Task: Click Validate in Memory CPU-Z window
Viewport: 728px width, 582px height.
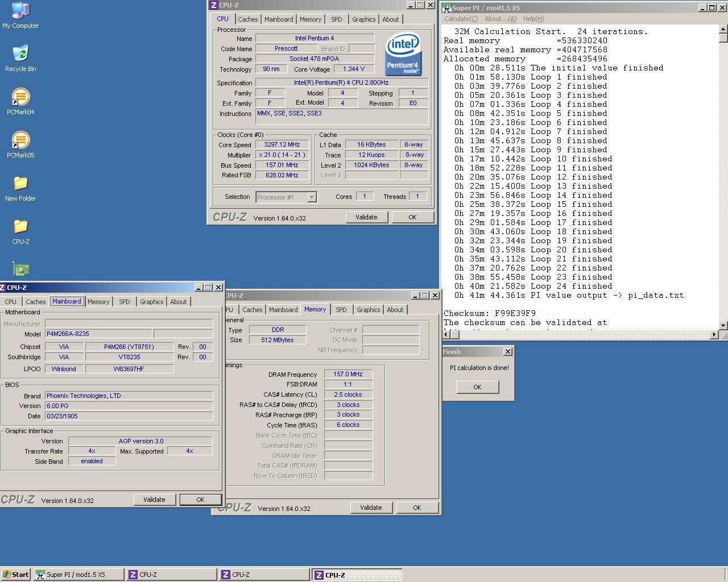Action: (371, 508)
